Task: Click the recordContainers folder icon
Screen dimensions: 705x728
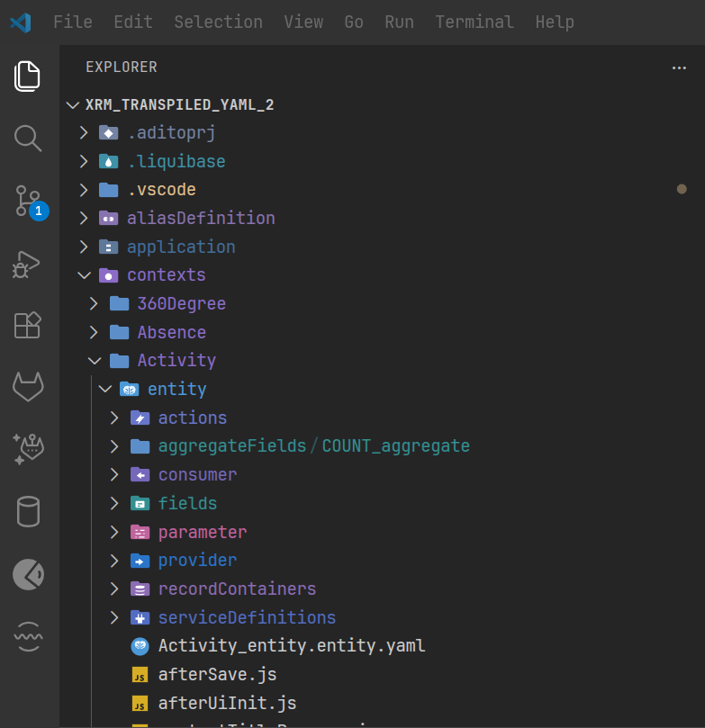Action: pos(140,589)
